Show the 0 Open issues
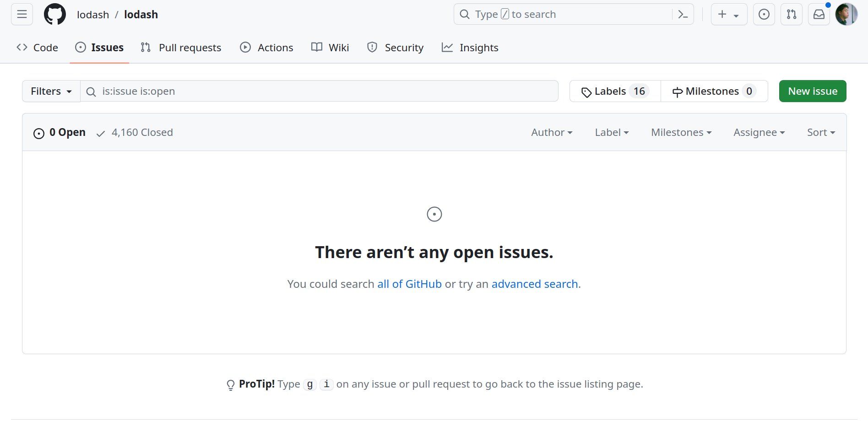Image resolution: width=868 pixels, height=421 pixels. [x=60, y=133]
